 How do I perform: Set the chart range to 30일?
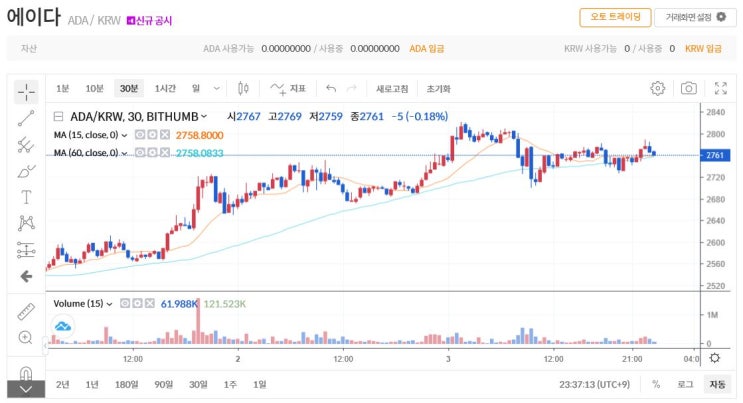click(x=198, y=385)
